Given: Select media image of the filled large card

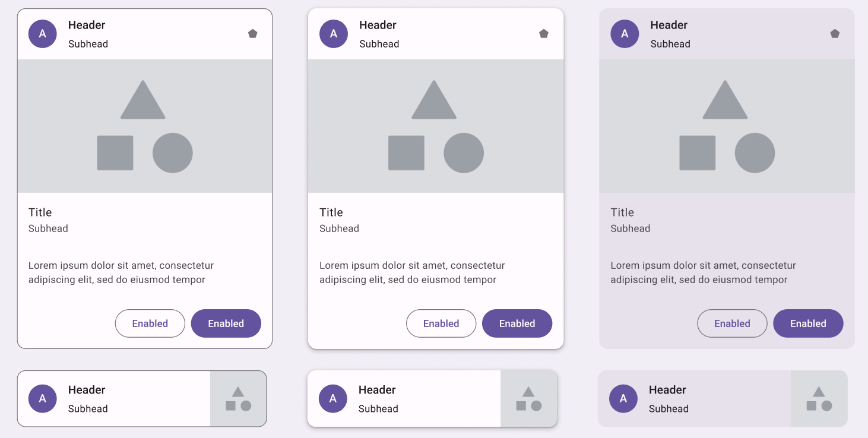Looking at the screenshot, I should pyautogui.click(x=727, y=126).
